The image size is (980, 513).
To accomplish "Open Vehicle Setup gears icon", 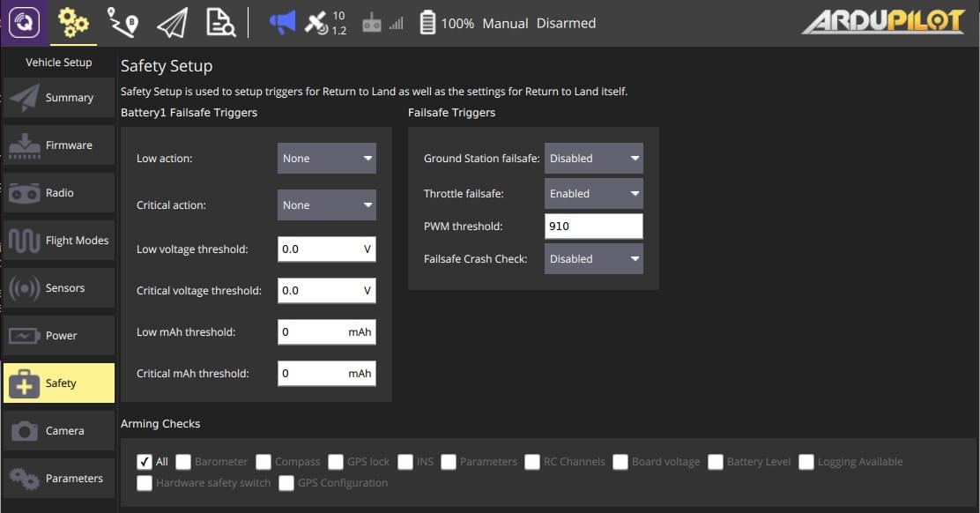I will tap(73, 23).
